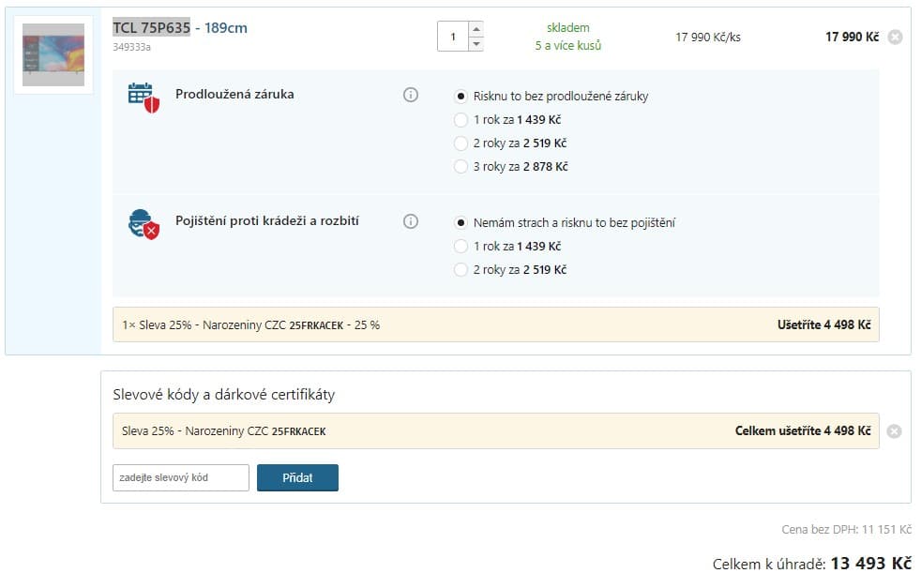Click total 13 493 Kč amount
921x588 pixels.
[871, 564]
